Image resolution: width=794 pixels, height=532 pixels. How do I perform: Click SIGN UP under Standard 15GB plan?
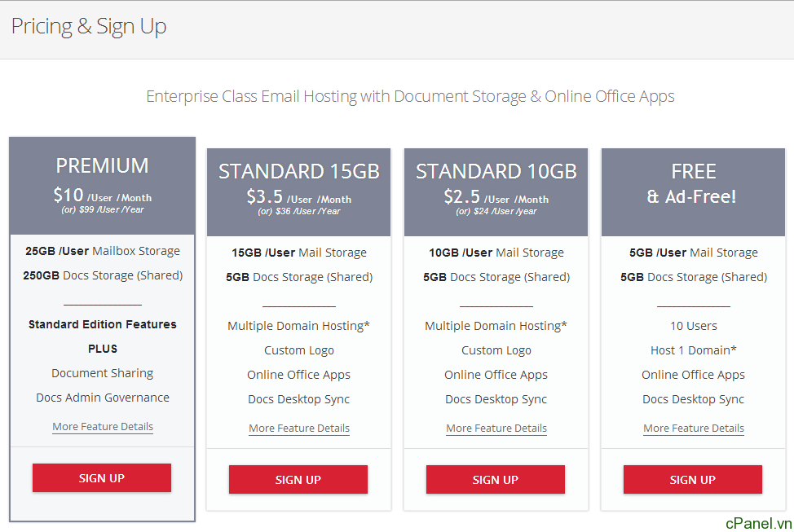298,479
